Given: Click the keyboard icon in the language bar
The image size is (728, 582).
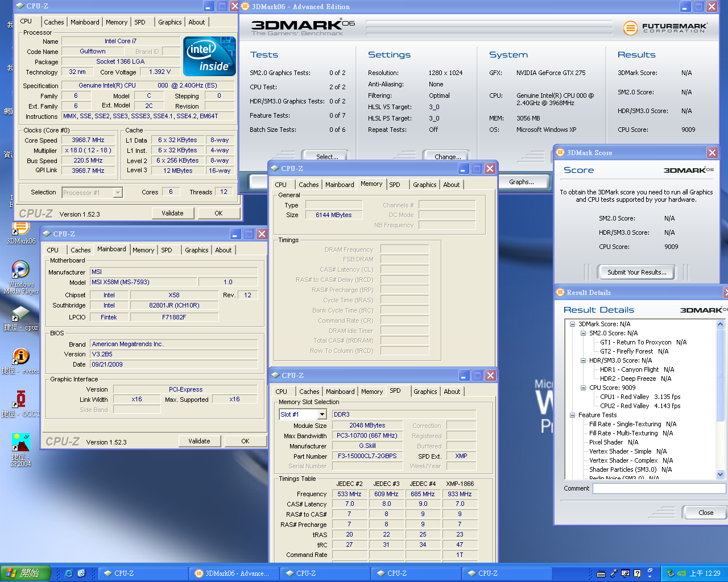Looking at the screenshot, I should coord(601,573).
